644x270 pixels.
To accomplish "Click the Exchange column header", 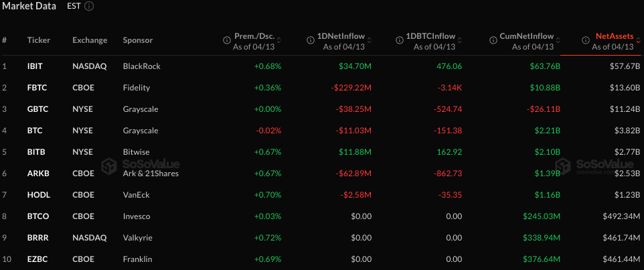I will coord(90,40).
